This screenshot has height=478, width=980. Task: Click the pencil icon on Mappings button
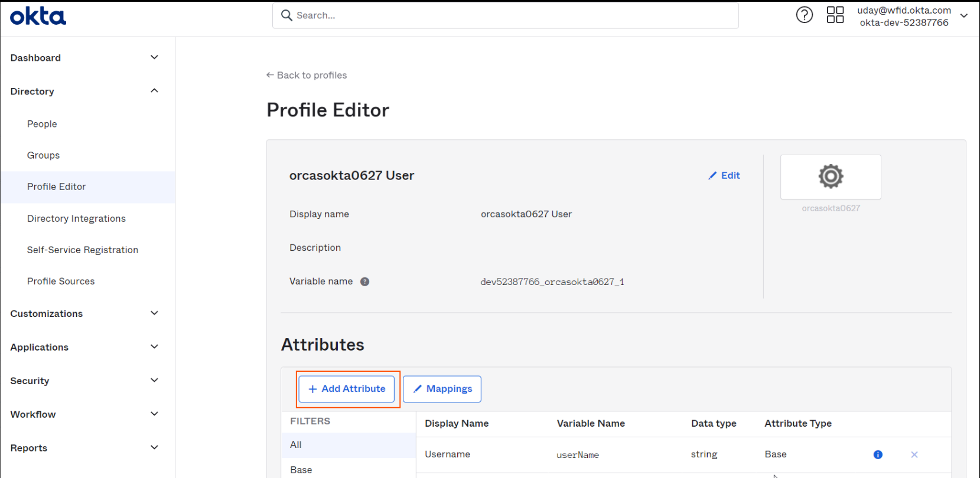[418, 389]
